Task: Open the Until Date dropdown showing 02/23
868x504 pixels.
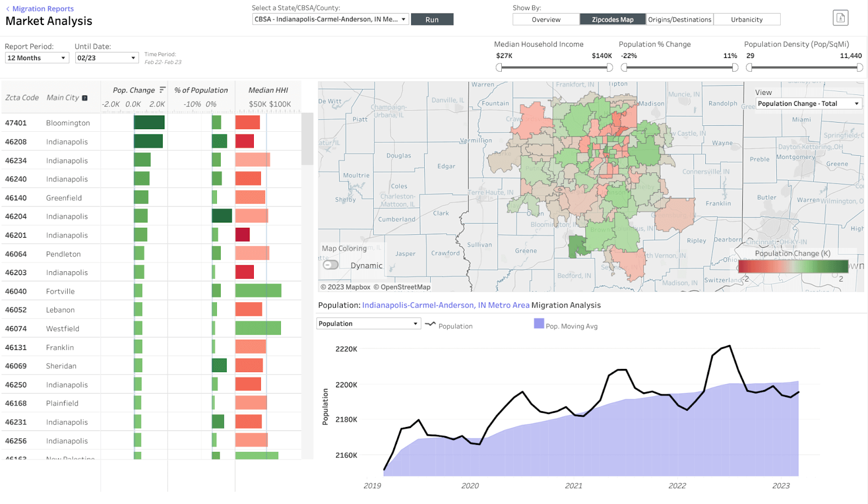Action: [106, 58]
